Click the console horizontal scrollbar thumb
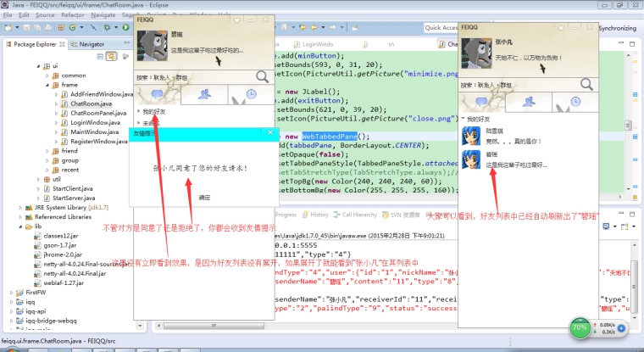The height and width of the screenshot is (352, 644). coord(214,326)
